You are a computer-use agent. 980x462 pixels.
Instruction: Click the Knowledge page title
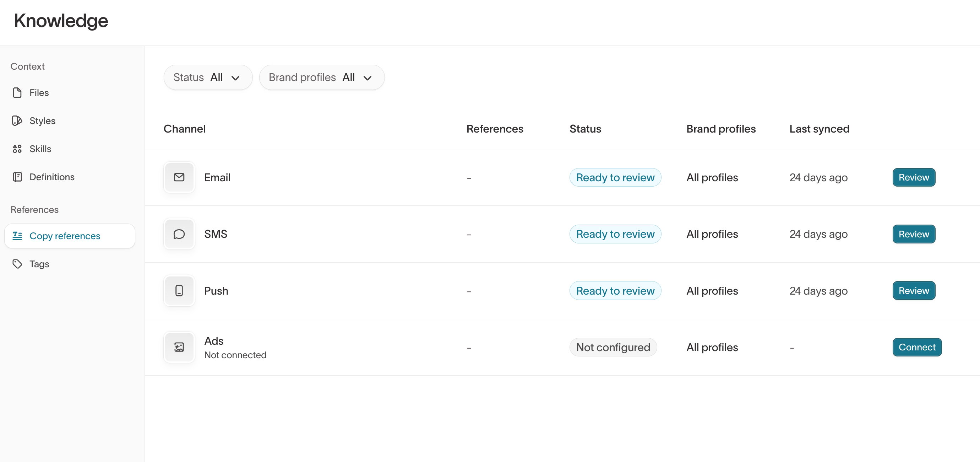point(61,21)
